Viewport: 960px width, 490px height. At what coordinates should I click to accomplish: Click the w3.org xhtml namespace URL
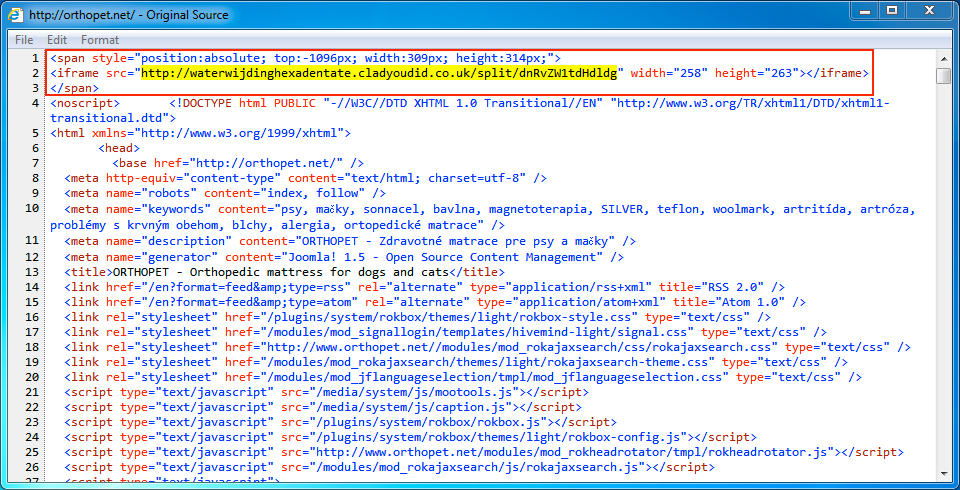point(200,133)
